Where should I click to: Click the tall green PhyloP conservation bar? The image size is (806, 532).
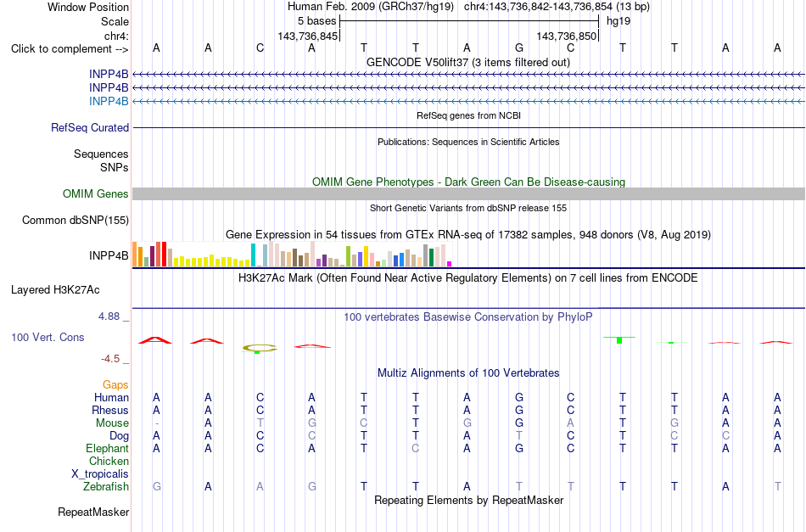click(619, 340)
